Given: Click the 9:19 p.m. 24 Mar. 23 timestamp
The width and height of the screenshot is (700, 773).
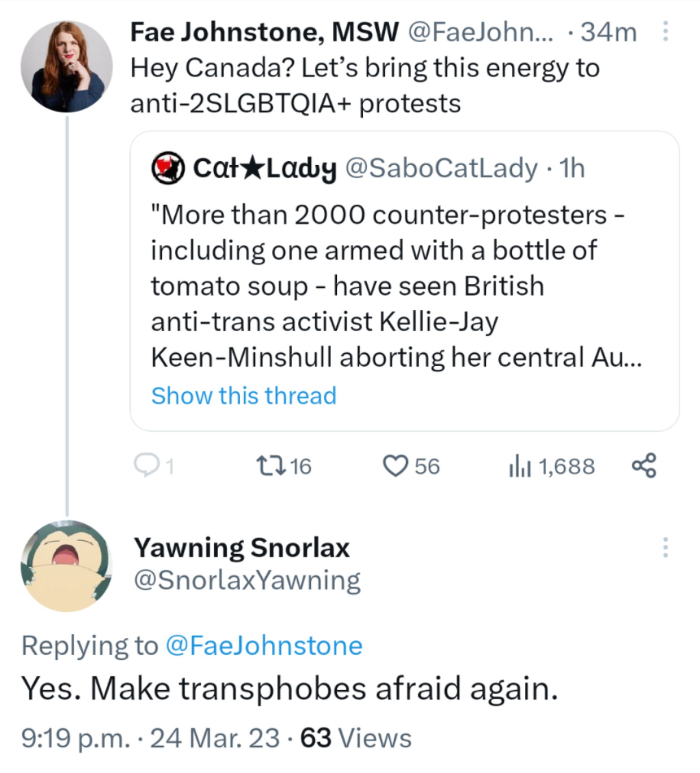Looking at the screenshot, I should (x=150, y=738).
